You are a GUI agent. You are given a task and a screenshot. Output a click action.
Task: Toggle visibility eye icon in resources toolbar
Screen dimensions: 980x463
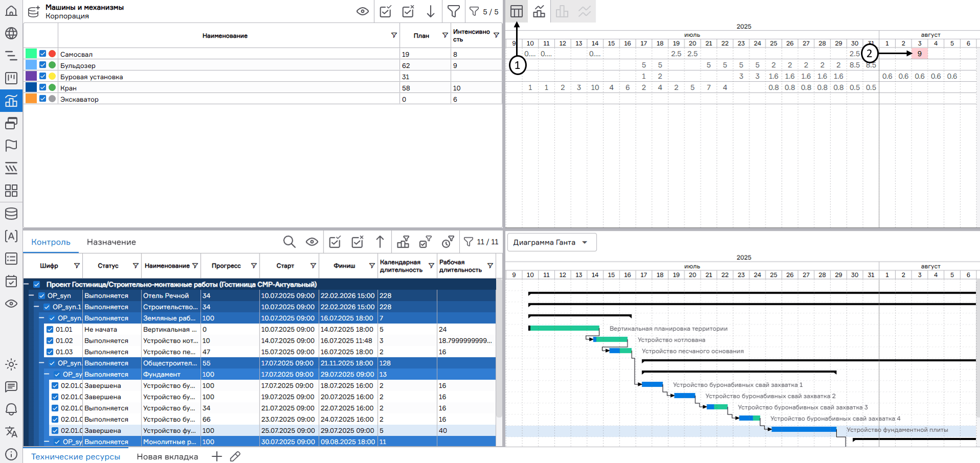coord(363,11)
